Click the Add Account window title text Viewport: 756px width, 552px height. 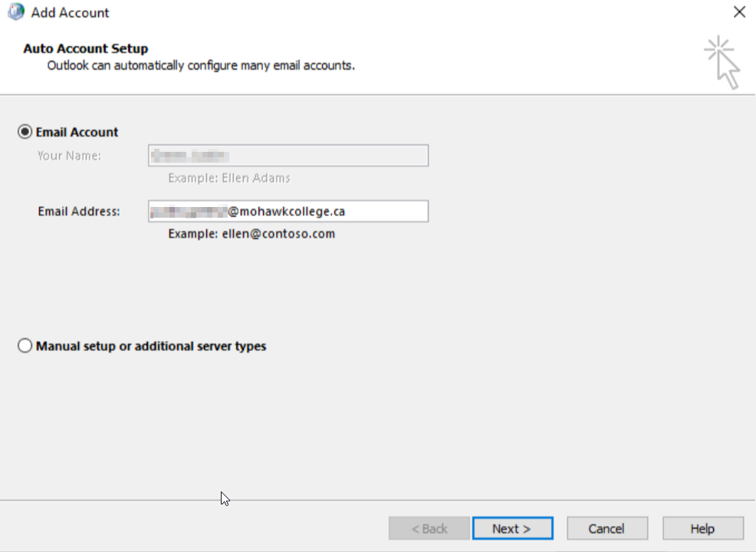(70, 13)
